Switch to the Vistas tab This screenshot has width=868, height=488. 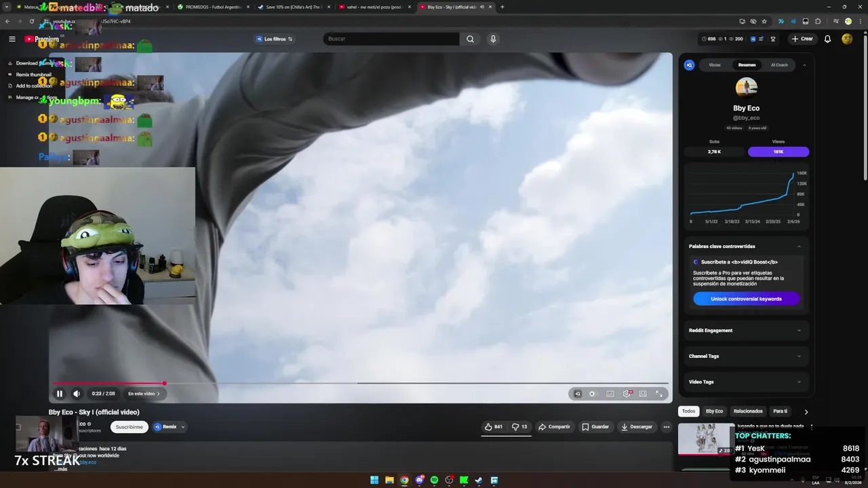[715, 65]
